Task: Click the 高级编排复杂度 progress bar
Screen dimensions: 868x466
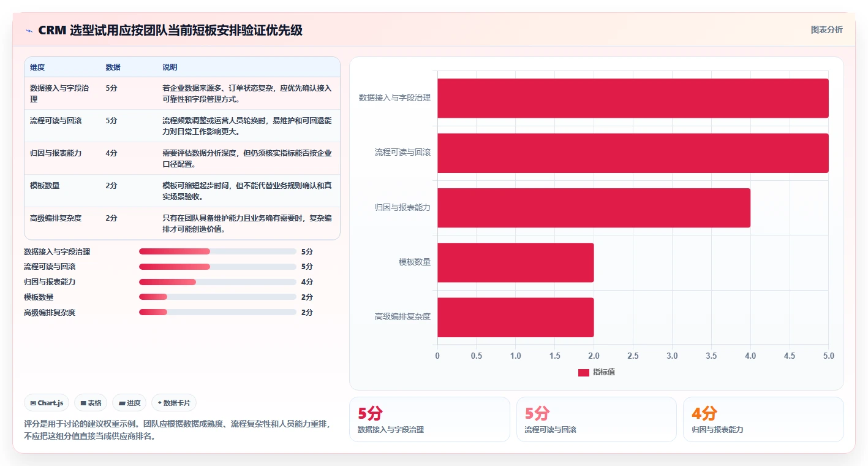Action: point(217,312)
